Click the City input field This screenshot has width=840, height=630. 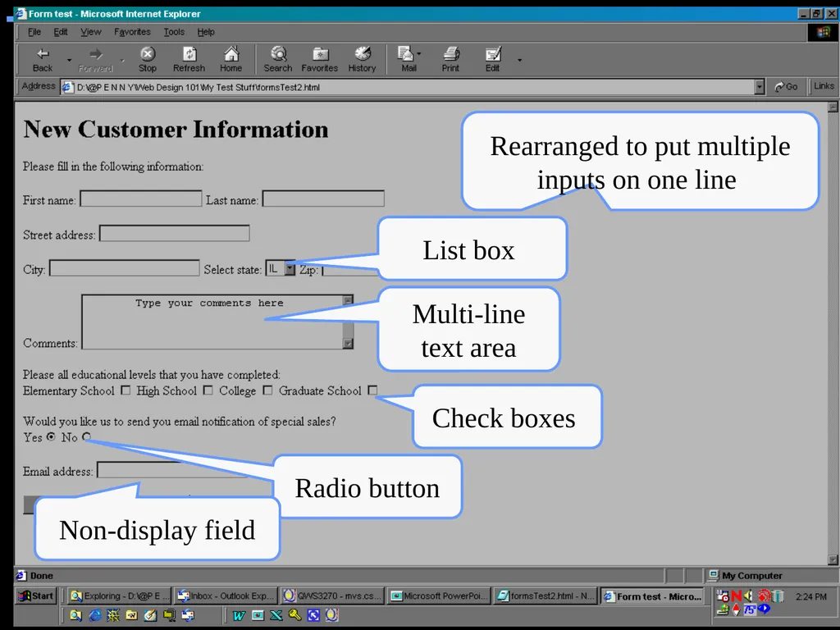point(125,268)
